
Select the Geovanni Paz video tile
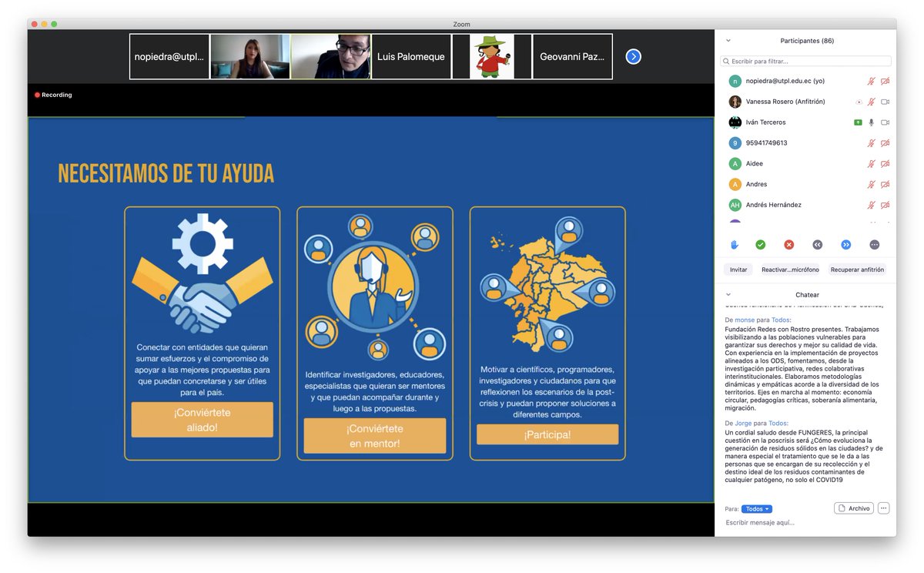point(572,56)
